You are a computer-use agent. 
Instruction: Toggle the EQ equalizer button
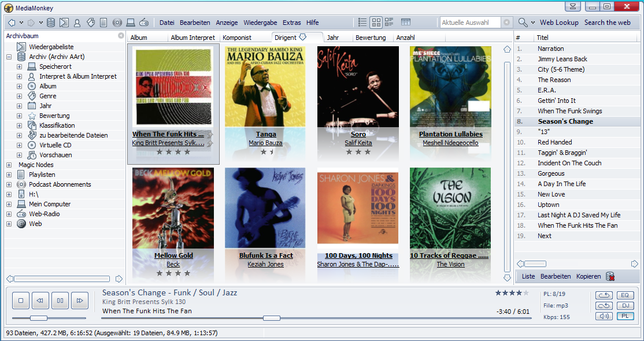pos(625,295)
